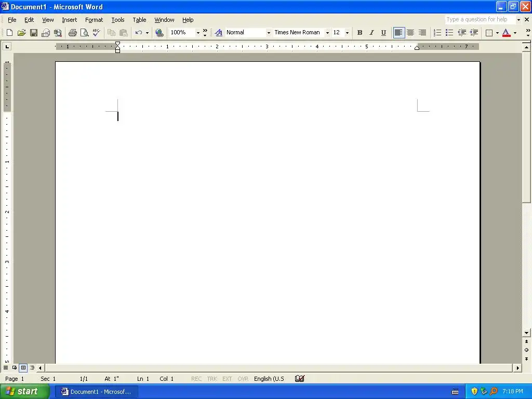The height and width of the screenshot is (399, 532).
Task: Open the File menu
Action: 12,20
